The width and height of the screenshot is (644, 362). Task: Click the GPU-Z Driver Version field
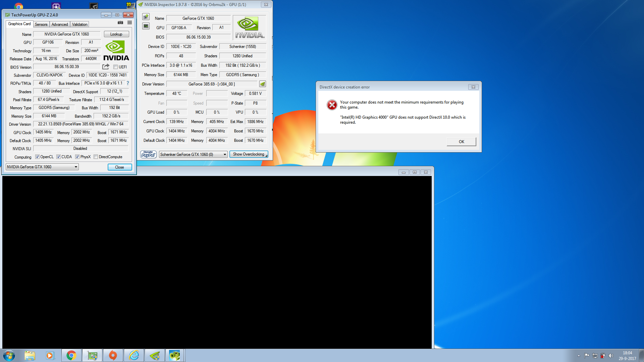coord(81,124)
